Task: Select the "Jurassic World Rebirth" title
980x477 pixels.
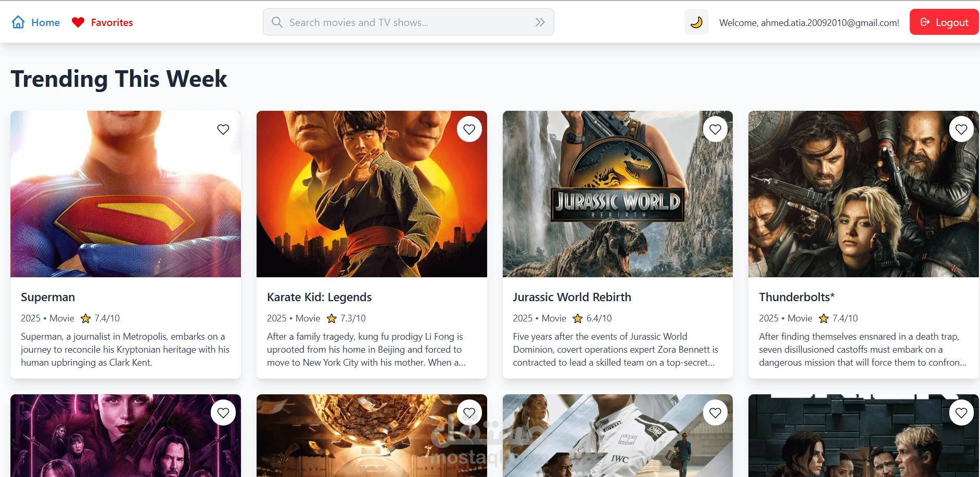Action: coord(572,297)
